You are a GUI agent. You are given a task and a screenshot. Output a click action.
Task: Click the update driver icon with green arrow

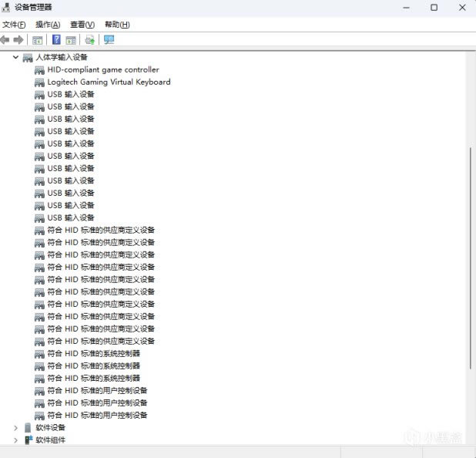point(90,39)
